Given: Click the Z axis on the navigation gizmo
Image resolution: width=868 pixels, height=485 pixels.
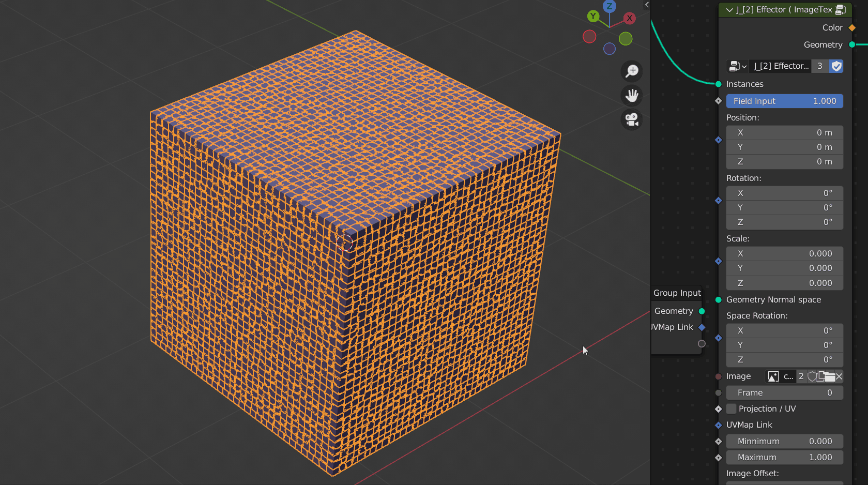Looking at the screenshot, I should tap(609, 7).
